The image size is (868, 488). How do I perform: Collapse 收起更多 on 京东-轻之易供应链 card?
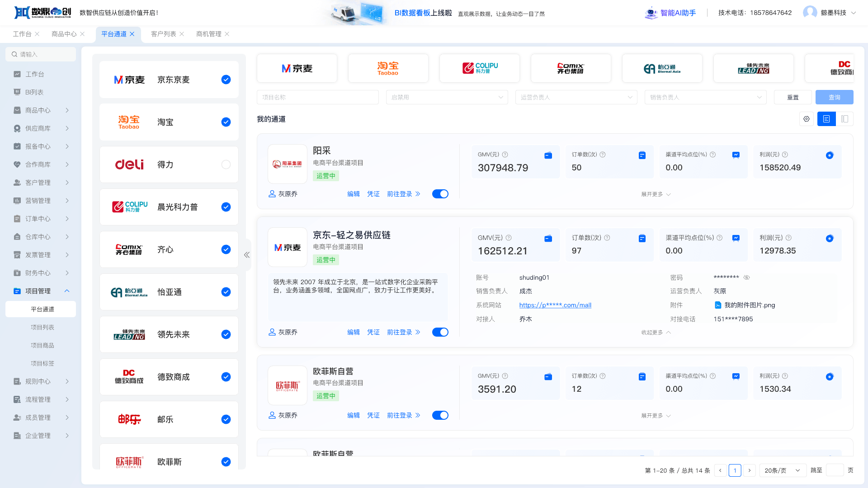656,333
